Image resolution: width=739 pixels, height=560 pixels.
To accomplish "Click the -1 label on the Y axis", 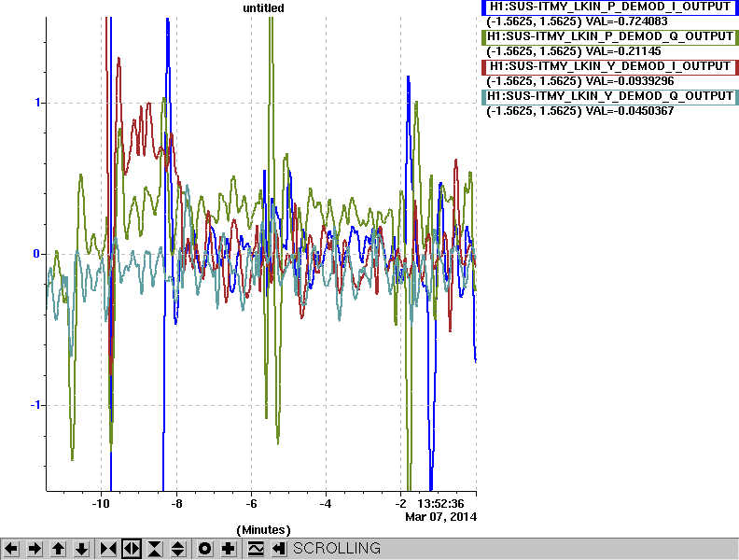I will (x=35, y=405).
